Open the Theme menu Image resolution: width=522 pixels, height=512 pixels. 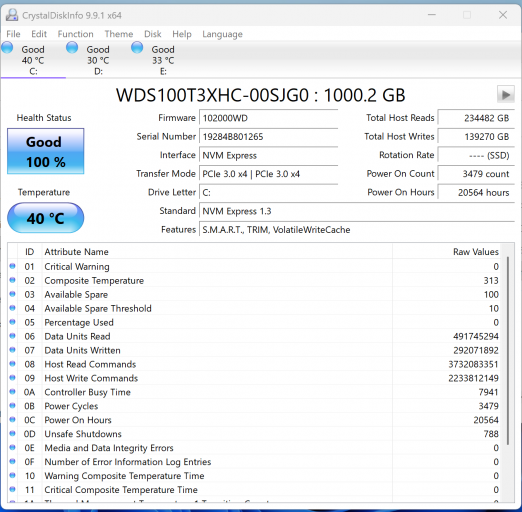(x=119, y=34)
